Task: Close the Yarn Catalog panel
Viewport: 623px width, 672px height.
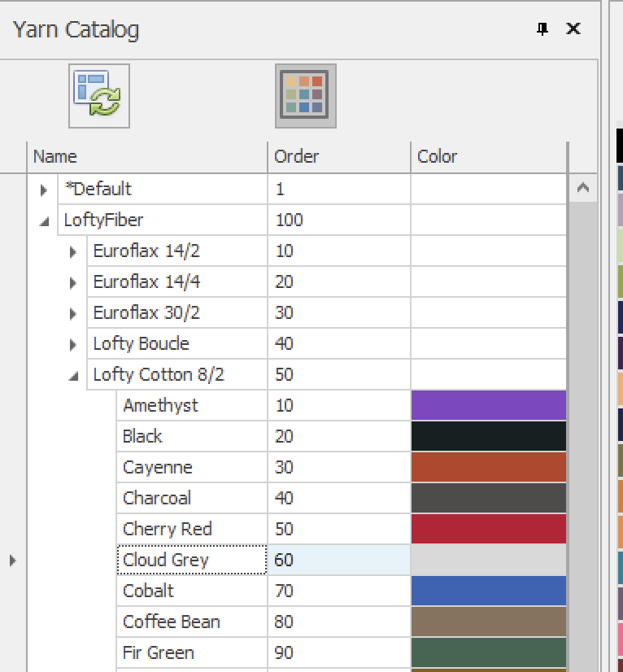Action: (x=573, y=29)
